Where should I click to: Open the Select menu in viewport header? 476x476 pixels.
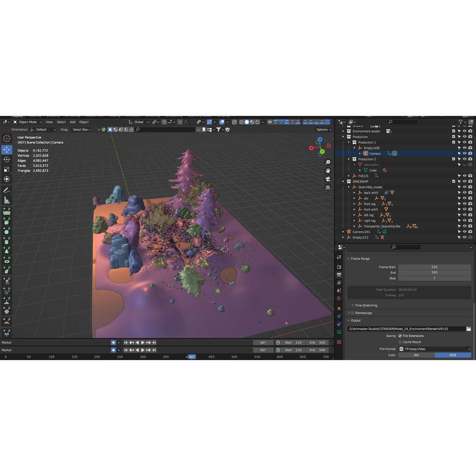(x=61, y=122)
